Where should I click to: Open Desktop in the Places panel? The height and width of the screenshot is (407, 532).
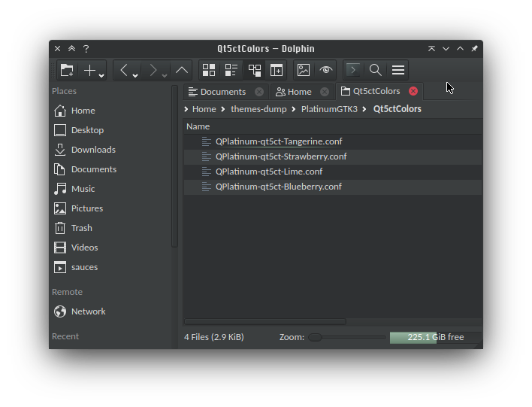point(110,130)
